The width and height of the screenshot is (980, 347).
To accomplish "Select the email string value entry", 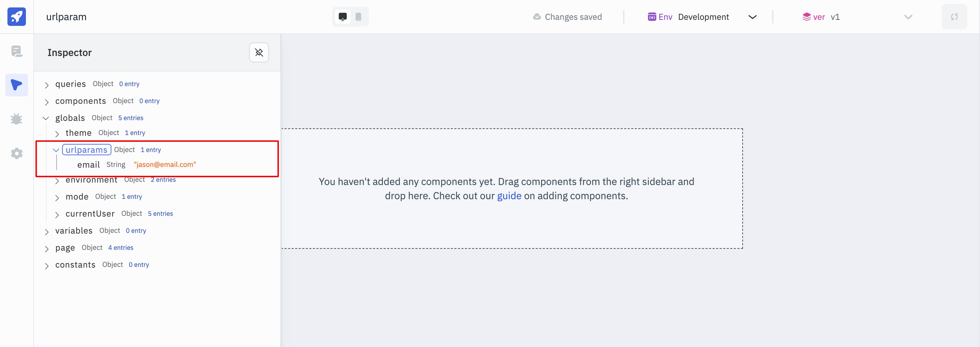I will (165, 164).
